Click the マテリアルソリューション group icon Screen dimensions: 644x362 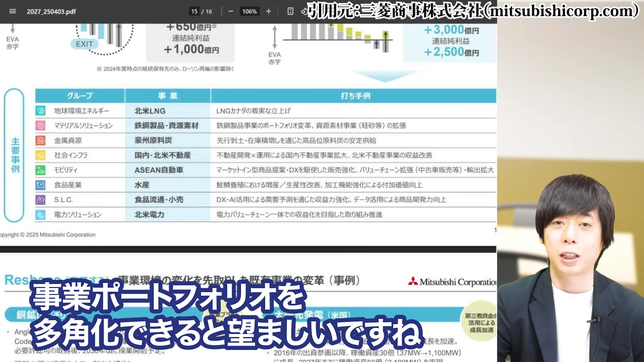click(x=40, y=125)
